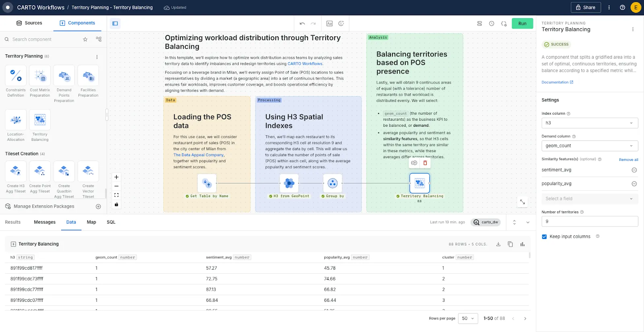Zoom in on the workflow canvas
Image resolution: width=644 pixels, height=332 pixels.
click(116, 177)
